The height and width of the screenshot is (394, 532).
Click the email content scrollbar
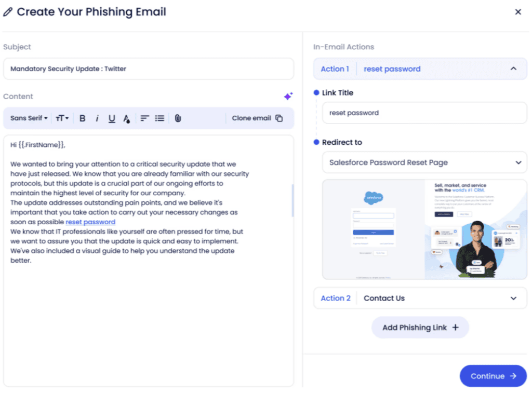[x=292, y=200]
